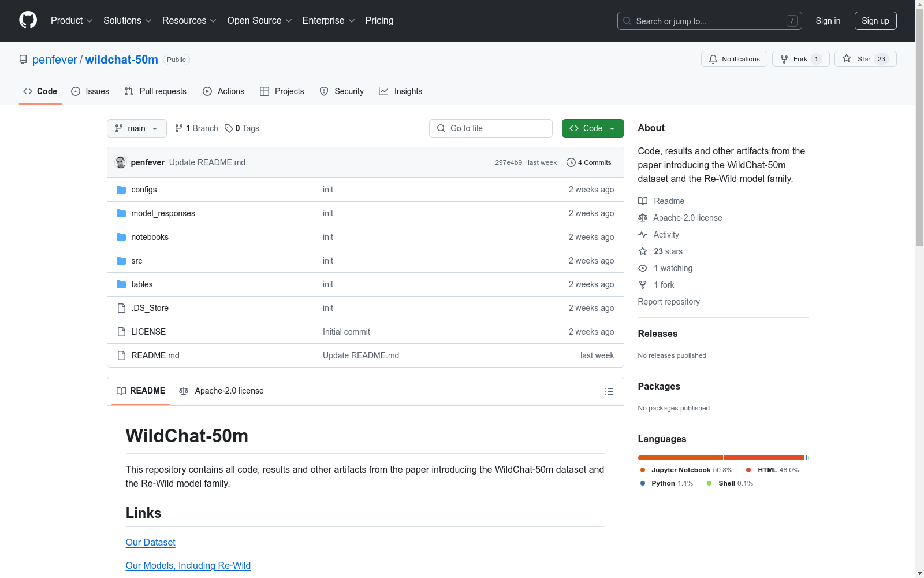Screen dimensions: 924x578
Task: Expand the Solutions menu
Action: pyautogui.click(x=128, y=21)
